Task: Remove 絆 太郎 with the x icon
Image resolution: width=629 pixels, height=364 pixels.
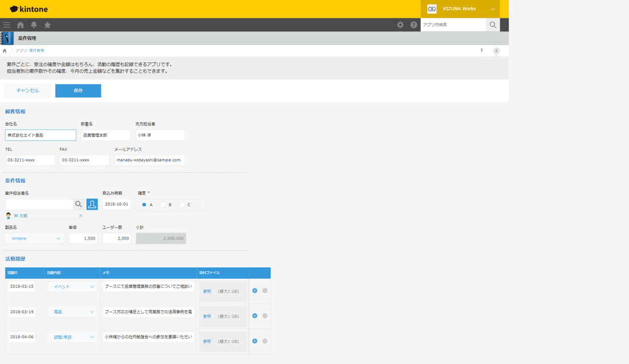Action: pos(81,215)
